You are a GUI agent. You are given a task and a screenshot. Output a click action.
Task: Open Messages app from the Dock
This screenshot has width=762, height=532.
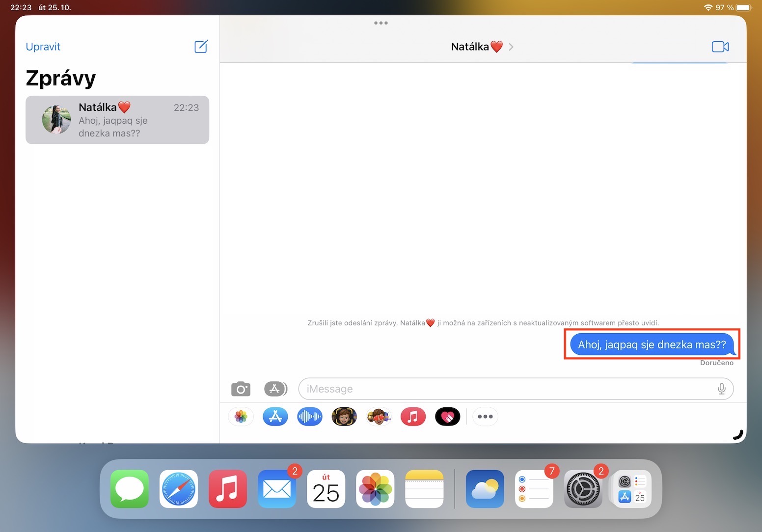click(130, 489)
